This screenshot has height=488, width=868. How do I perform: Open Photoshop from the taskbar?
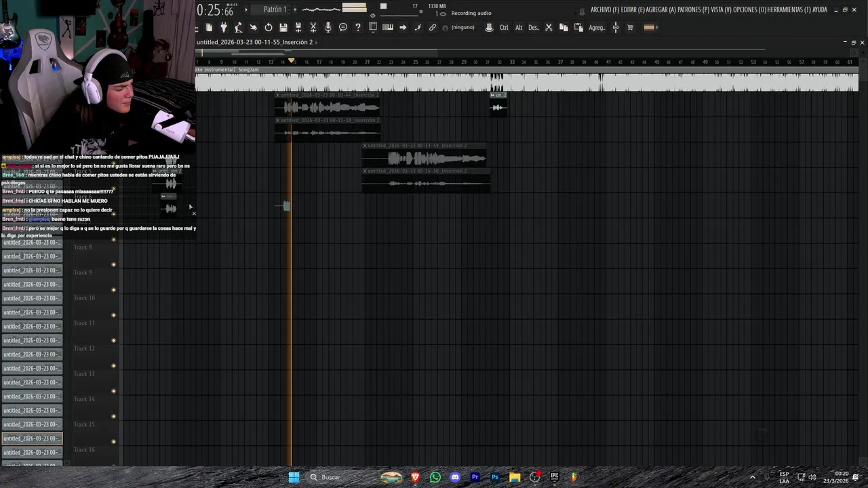pos(495,477)
